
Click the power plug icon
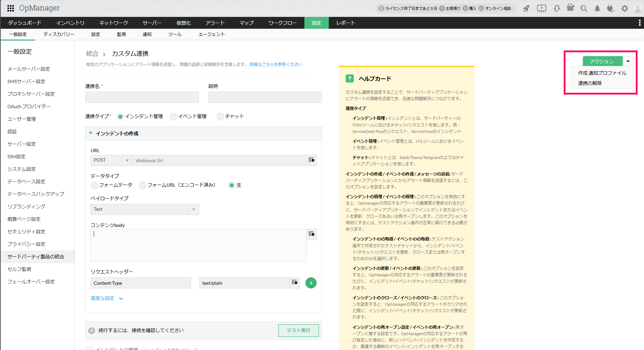611,8
